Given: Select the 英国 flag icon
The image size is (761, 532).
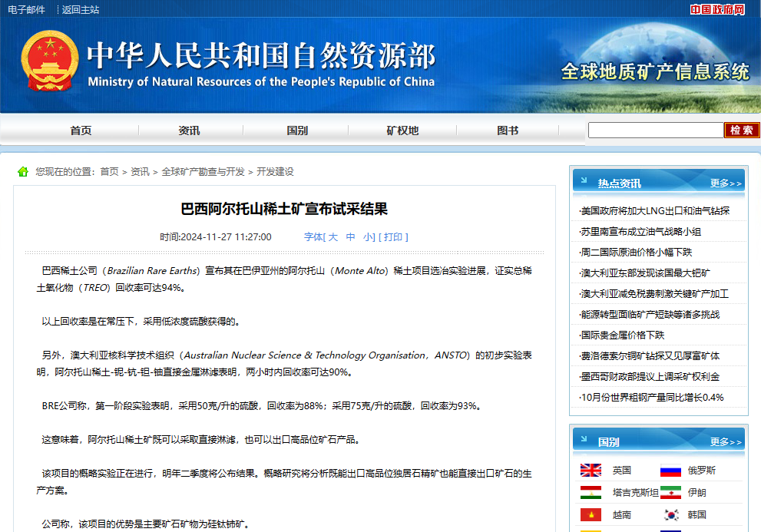Looking at the screenshot, I should click(591, 470).
